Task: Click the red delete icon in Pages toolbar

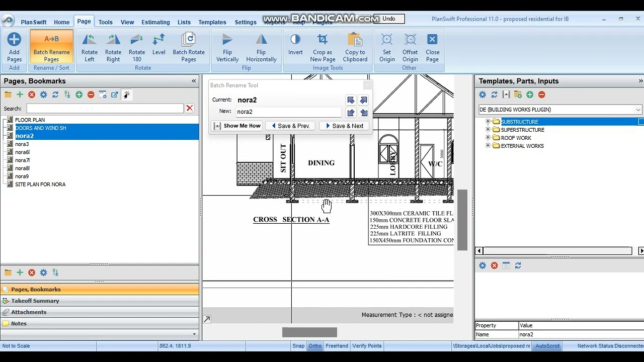Action: click(32, 95)
